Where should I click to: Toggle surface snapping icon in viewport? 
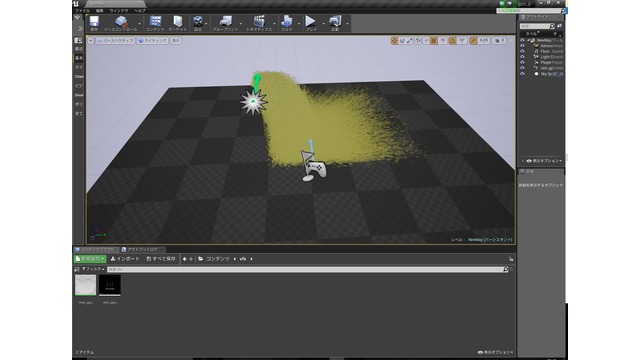click(426, 40)
